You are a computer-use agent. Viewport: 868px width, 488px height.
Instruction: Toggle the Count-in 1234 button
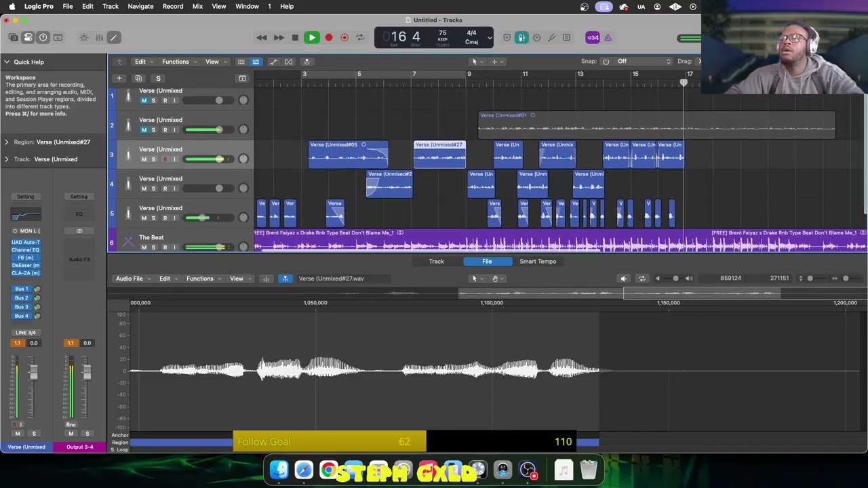tap(593, 37)
